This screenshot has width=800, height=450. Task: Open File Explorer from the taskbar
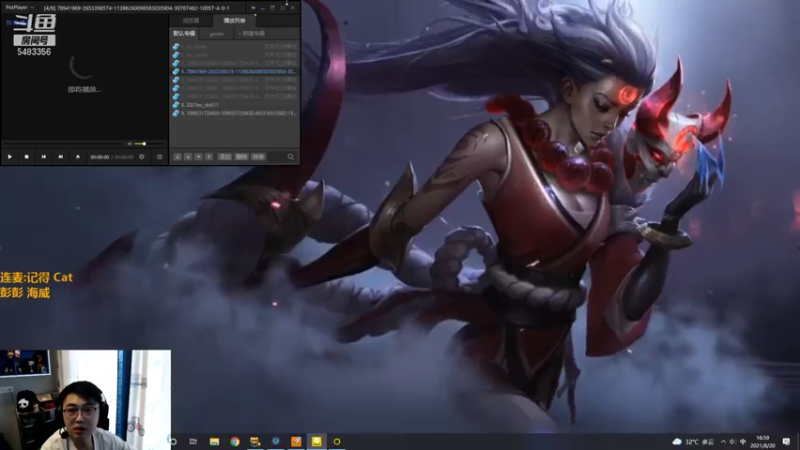(x=214, y=442)
